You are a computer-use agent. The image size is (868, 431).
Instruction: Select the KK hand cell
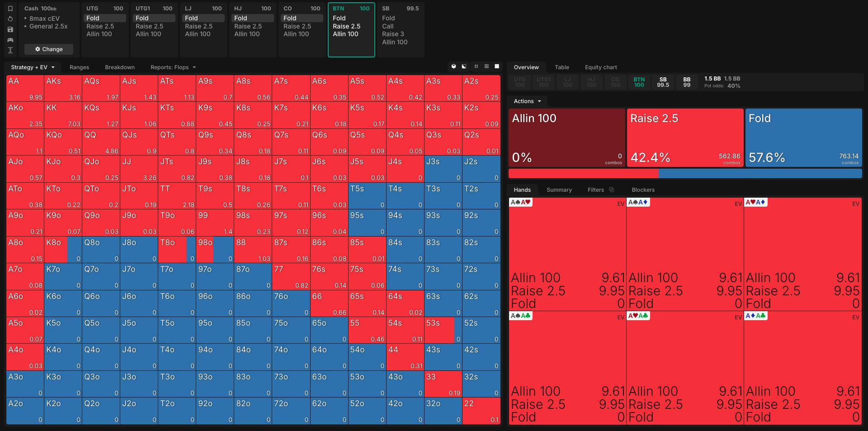[63, 115]
